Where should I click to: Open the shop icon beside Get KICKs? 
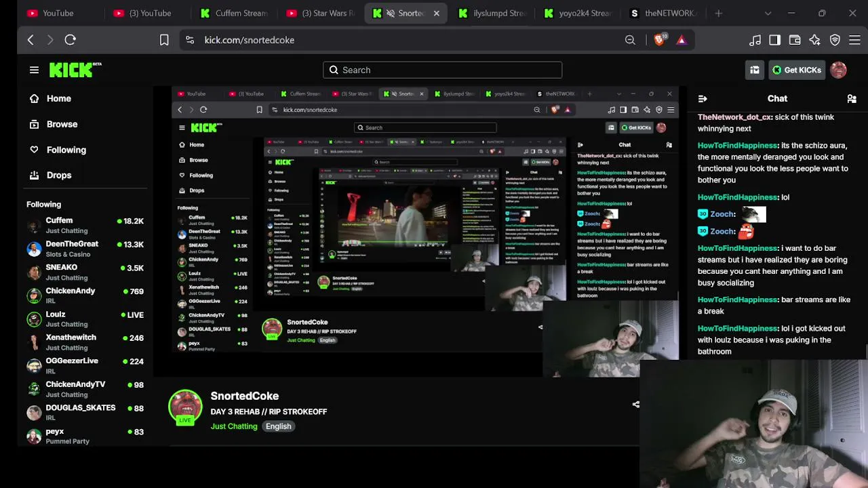754,70
